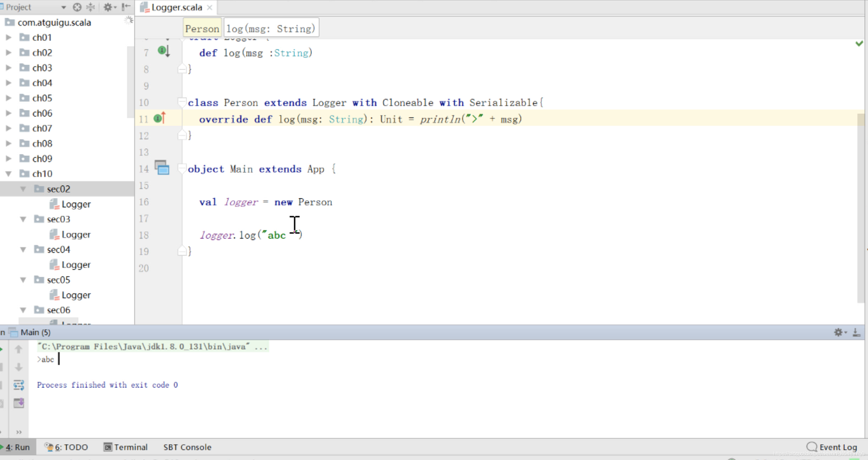This screenshot has width=868, height=460.
Task: Click the more (>>) icon in Run toolbar
Action: point(19,432)
